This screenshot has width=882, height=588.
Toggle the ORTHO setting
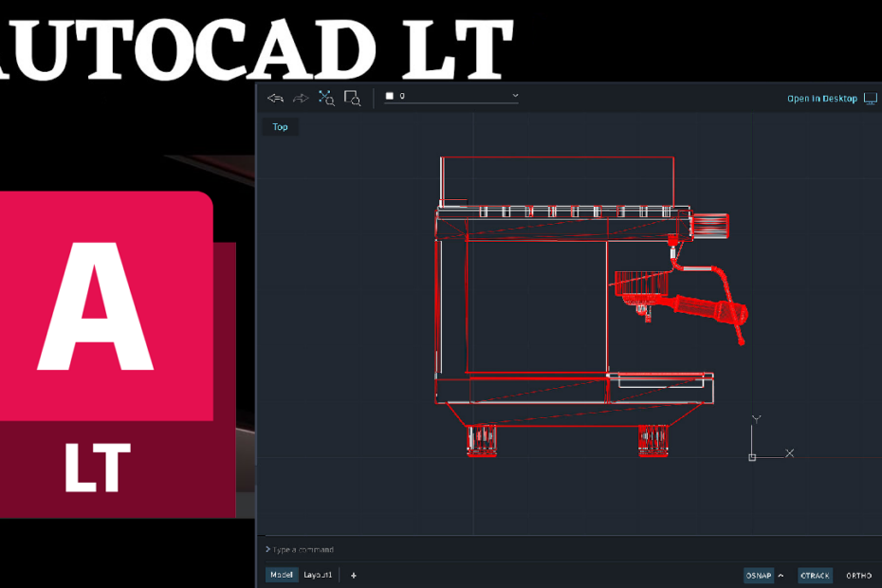[x=859, y=576]
